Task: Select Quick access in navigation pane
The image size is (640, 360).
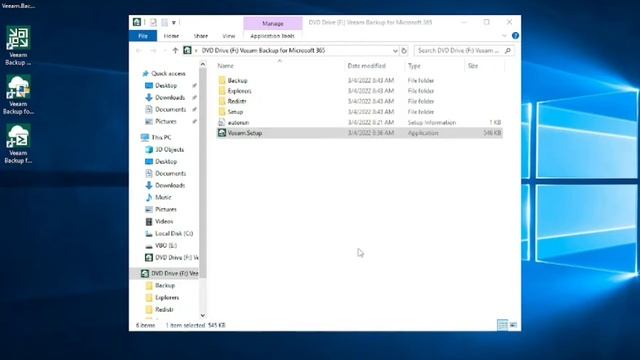Action: pyautogui.click(x=168, y=73)
